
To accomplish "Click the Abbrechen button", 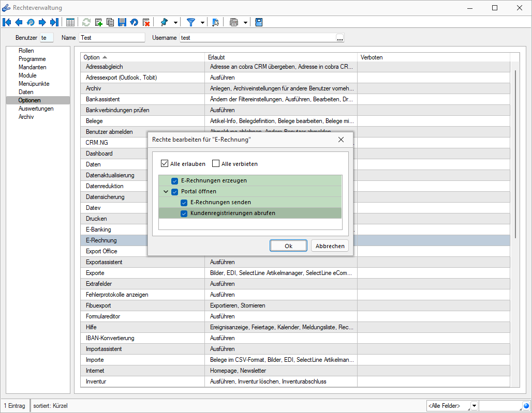I will pos(330,246).
